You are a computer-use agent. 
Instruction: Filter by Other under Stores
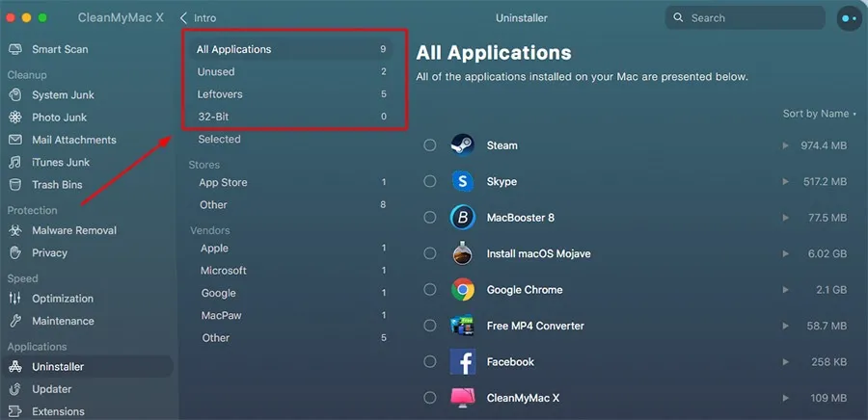click(290, 205)
